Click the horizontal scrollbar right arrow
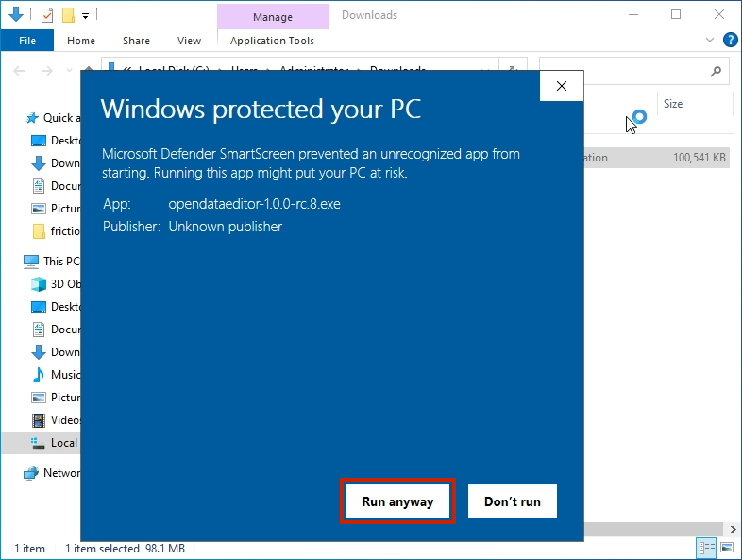This screenshot has width=742, height=560. [733, 529]
